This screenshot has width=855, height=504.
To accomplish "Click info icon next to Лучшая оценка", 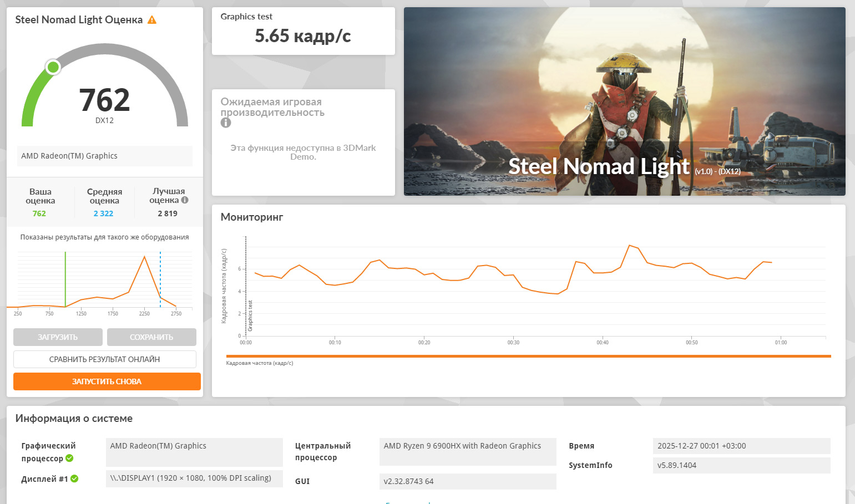I will coord(185,200).
